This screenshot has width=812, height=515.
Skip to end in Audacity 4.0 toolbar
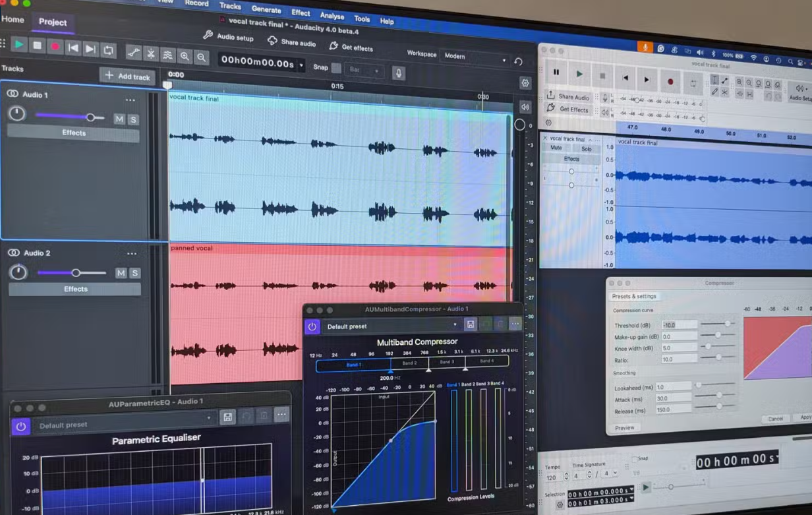[x=90, y=49]
